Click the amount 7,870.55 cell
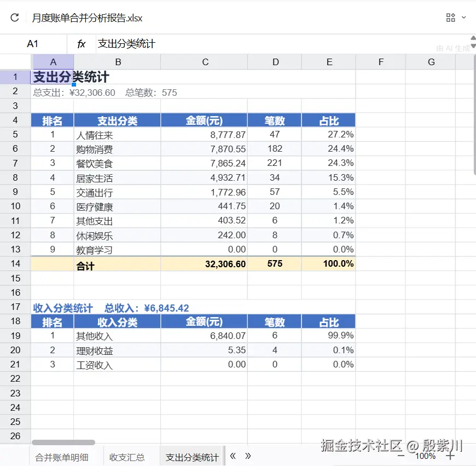The height and width of the screenshot is (466, 476). coord(204,149)
